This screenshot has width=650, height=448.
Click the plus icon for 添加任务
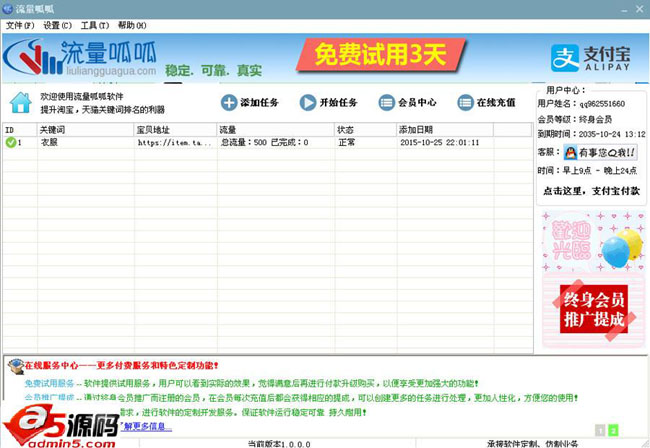[x=229, y=102]
